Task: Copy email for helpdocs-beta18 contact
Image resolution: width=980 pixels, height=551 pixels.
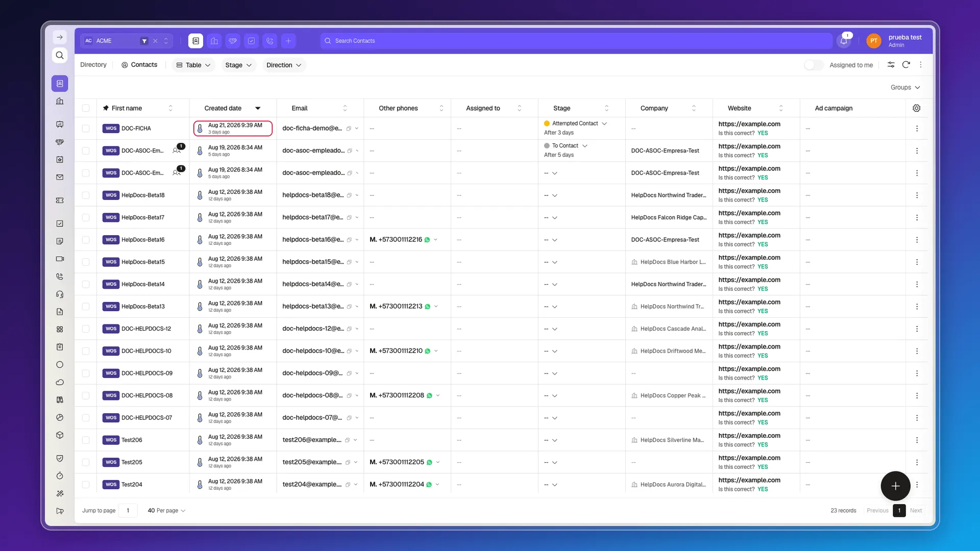Action: pos(350,195)
